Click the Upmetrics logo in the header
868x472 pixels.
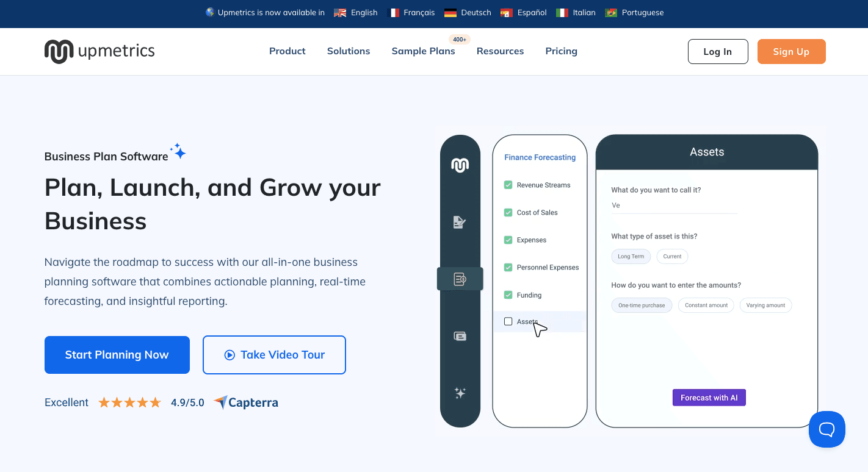tap(99, 51)
